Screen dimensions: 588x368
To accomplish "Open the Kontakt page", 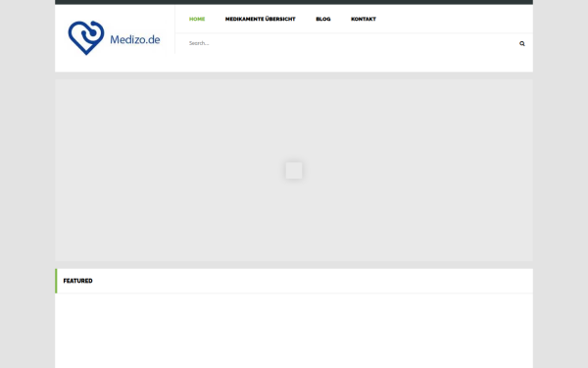I will pyautogui.click(x=364, y=19).
